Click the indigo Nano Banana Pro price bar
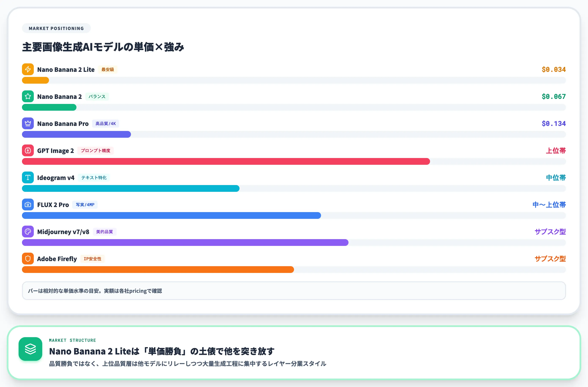588x387 pixels. coord(76,134)
